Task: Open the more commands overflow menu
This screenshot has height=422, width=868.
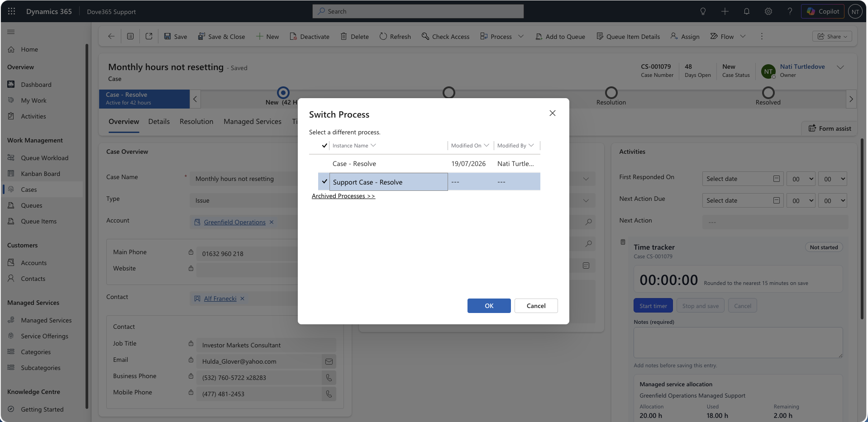Action: tap(762, 36)
